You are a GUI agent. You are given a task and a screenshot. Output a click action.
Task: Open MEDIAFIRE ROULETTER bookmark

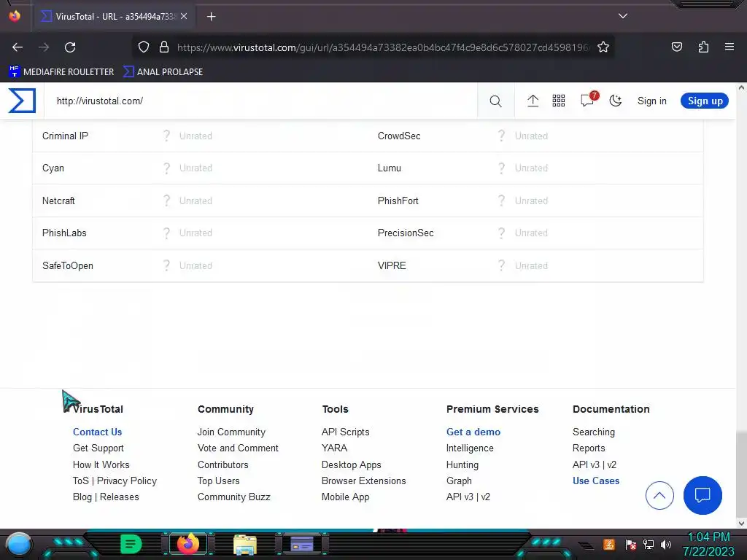(x=61, y=72)
